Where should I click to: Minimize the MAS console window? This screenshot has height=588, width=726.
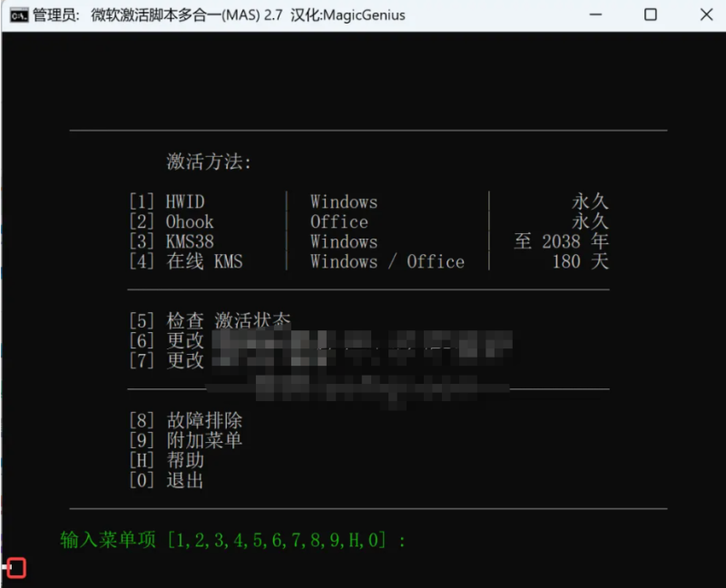(x=595, y=15)
